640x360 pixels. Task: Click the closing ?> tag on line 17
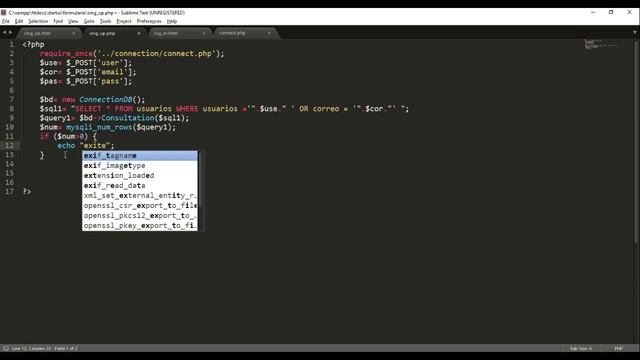click(27, 191)
